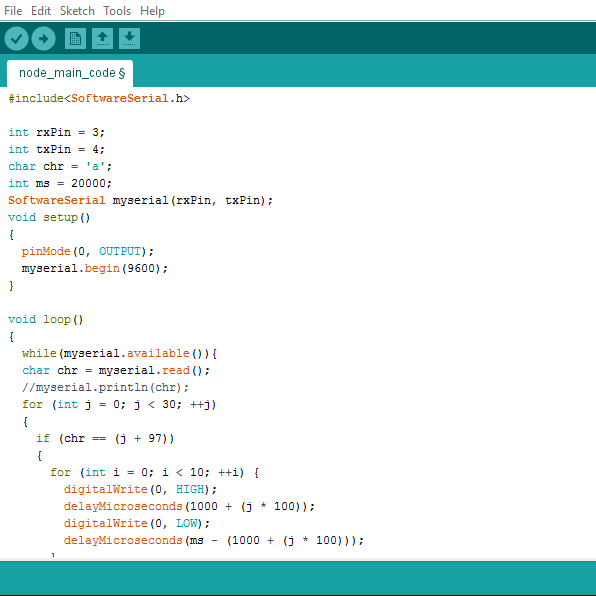Click the 'void loop()' line
Image resolution: width=596 pixels, height=596 pixels.
pos(46,319)
